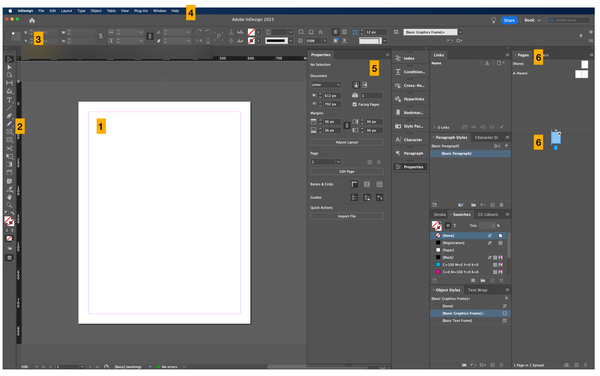Click the Home icon
The height and width of the screenshot is (376, 600).
click(x=32, y=20)
